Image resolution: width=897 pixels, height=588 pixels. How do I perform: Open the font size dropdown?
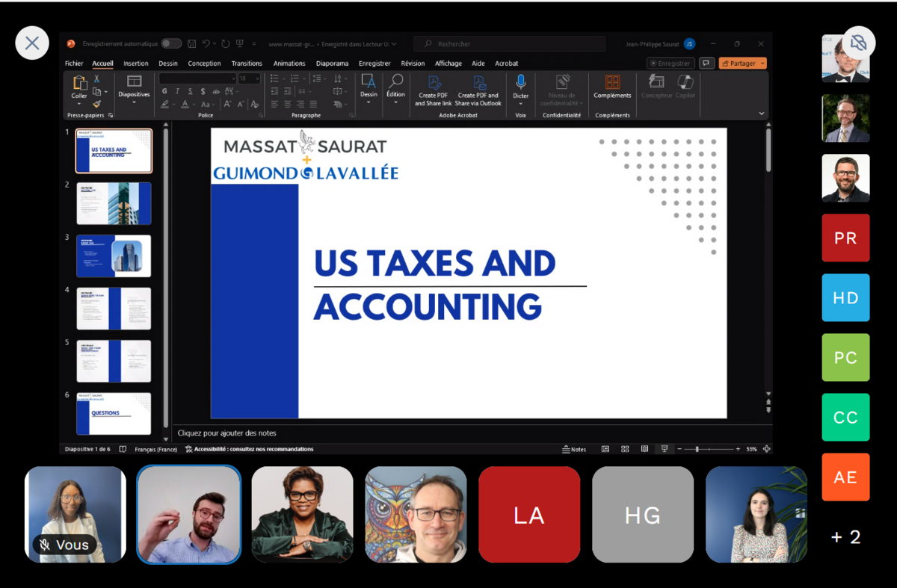258,78
